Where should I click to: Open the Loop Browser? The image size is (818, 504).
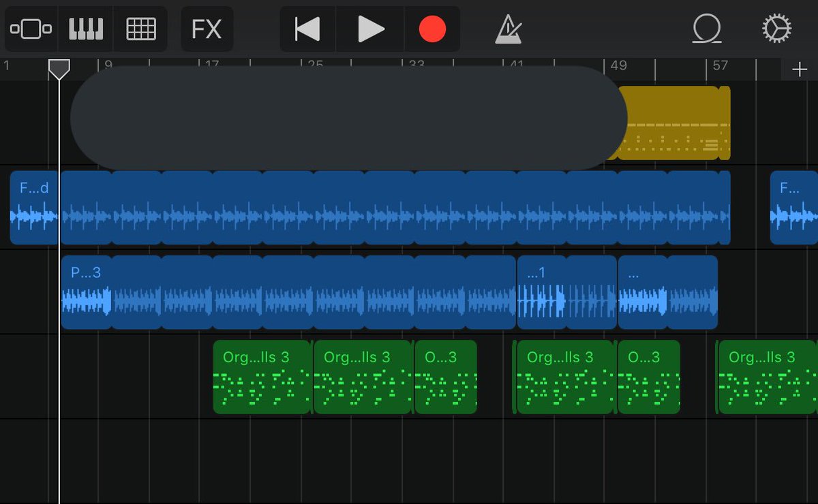[x=707, y=29]
